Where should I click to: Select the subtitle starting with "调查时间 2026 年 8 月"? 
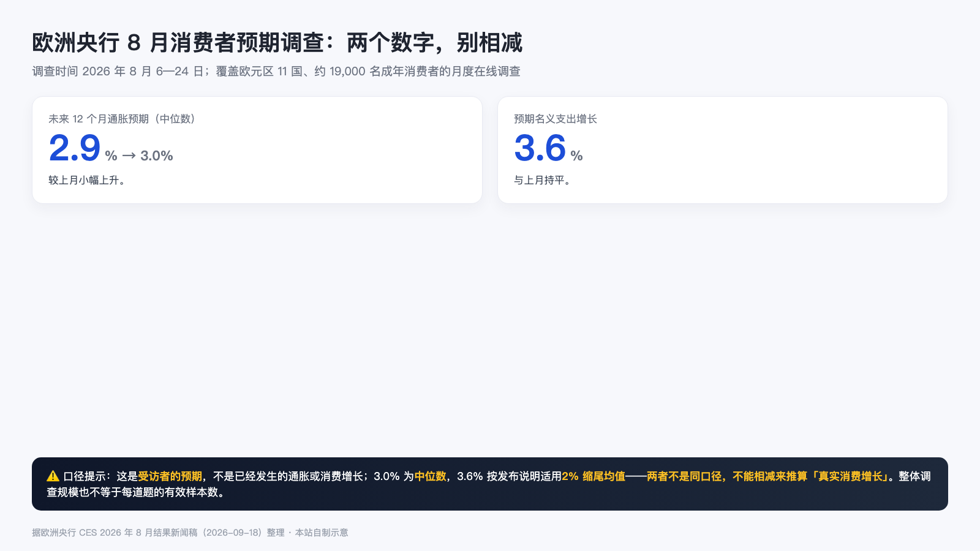click(x=276, y=72)
